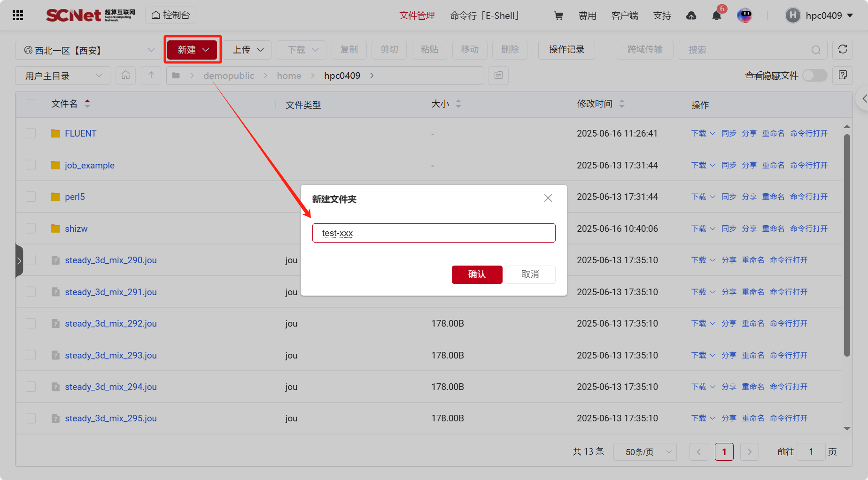
Task: Open the 费用 menu item
Action: (x=587, y=15)
